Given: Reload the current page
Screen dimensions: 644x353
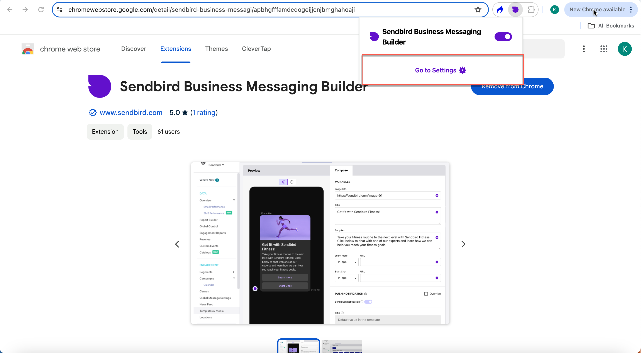Looking at the screenshot, I should [41, 10].
